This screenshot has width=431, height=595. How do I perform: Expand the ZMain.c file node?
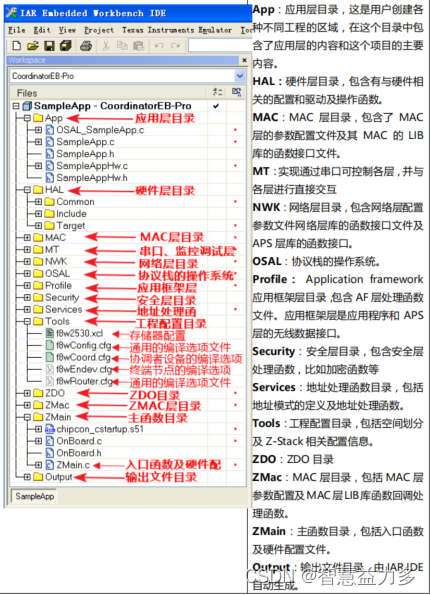point(38,465)
